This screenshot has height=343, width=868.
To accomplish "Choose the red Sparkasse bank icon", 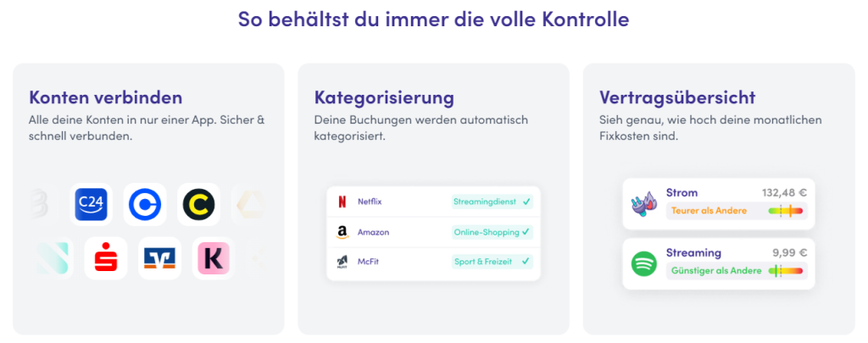I will (x=106, y=258).
